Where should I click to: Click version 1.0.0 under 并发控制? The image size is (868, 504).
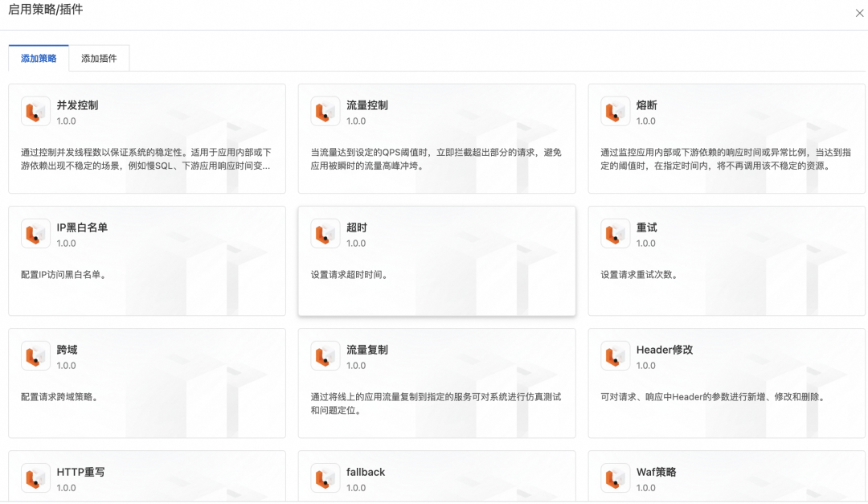[x=67, y=121]
